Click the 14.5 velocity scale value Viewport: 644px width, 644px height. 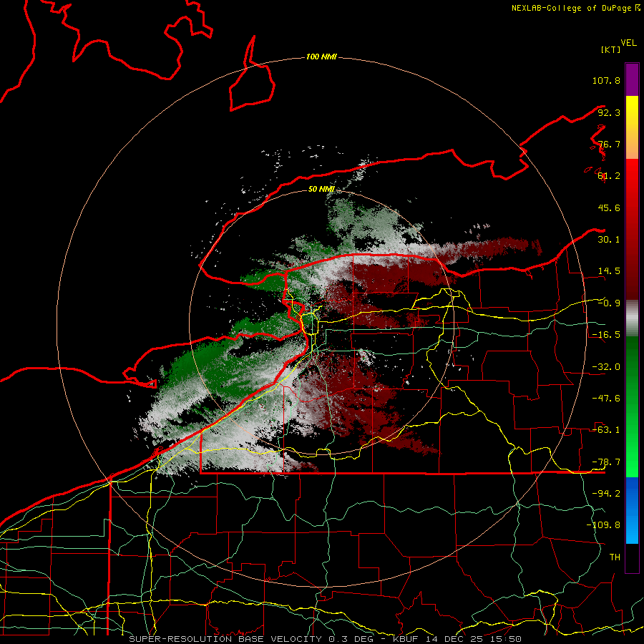pyautogui.click(x=609, y=271)
